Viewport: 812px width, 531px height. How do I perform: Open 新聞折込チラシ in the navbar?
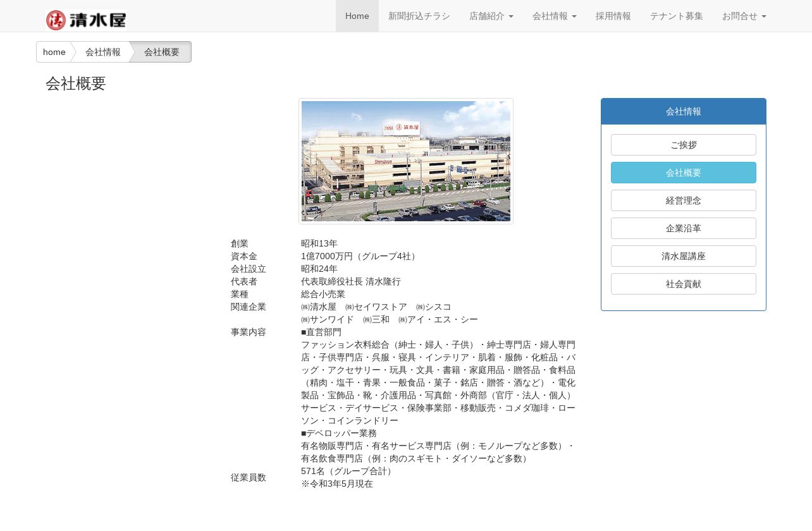tap(419, 16)
